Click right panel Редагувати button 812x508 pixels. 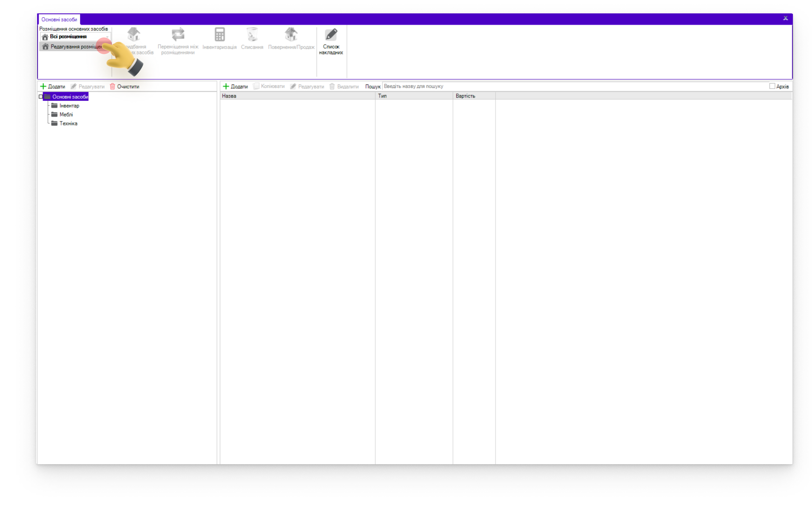[x=307, y=86]
